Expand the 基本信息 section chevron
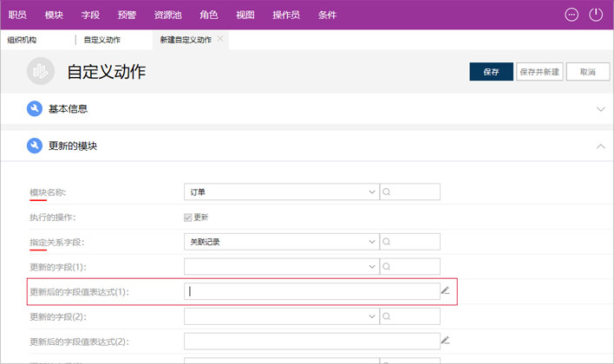Screen dimensions: 614x364 click(x=600, y=109)
